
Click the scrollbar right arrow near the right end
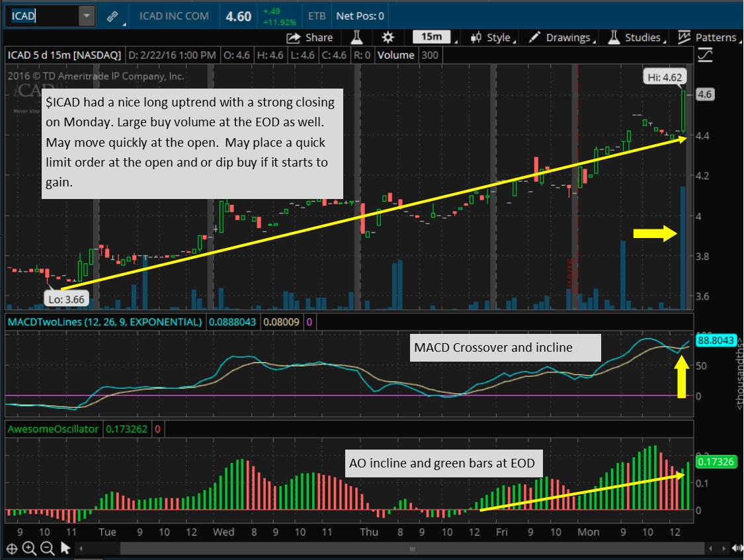723,549
